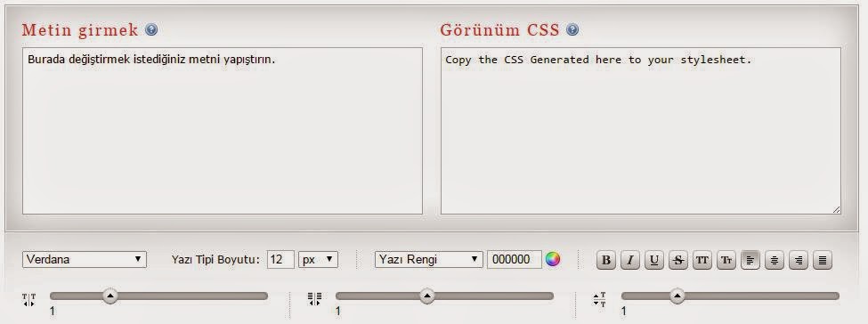Click the word spacing icon
This screenshot has height=324, width=868.
[x=314, y=299]
